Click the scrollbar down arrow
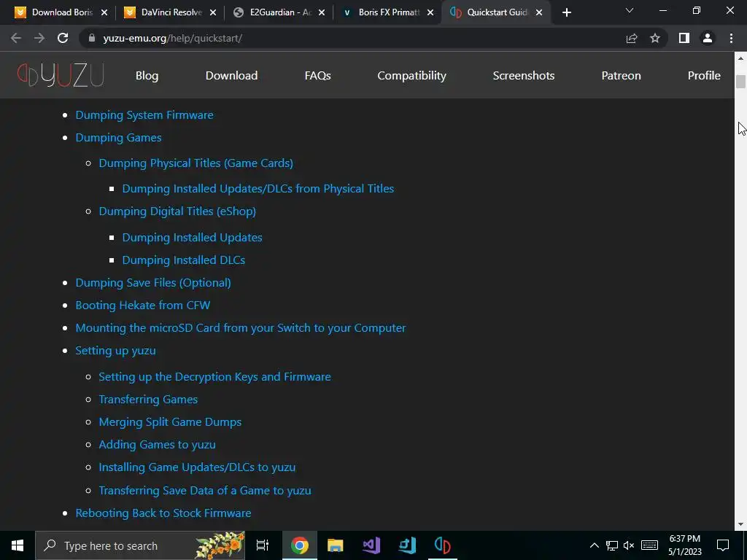 point(740,524)
